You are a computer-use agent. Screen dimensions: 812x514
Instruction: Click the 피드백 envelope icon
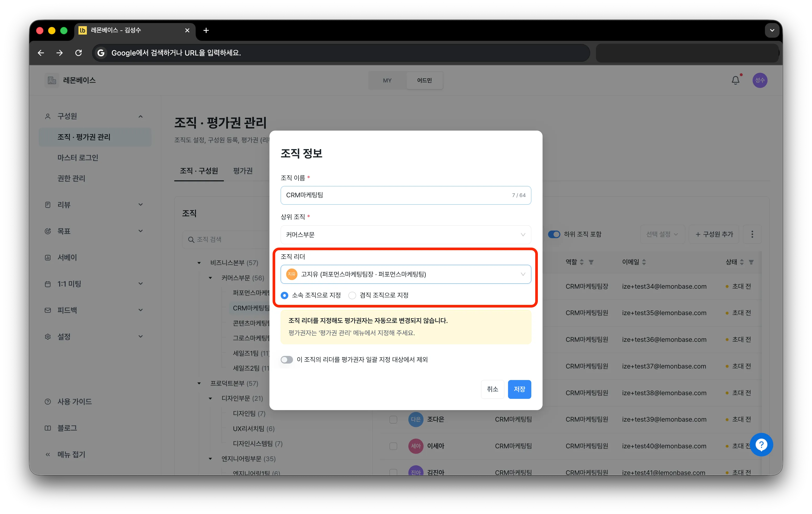pyautogui.click(x=48, y=310)
